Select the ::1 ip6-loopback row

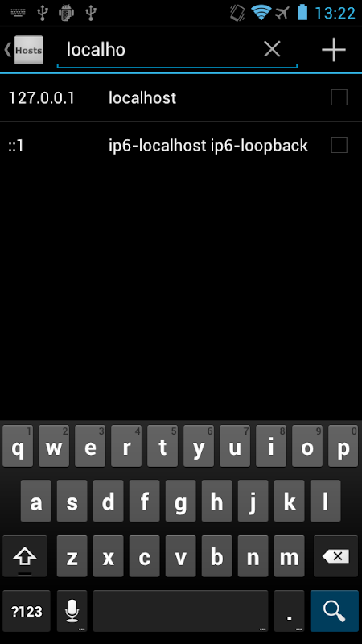(x=181, y=146)
